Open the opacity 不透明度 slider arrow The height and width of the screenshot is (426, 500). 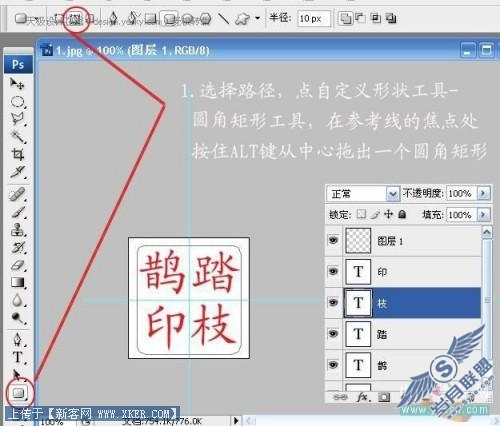[x=484, y=193]
